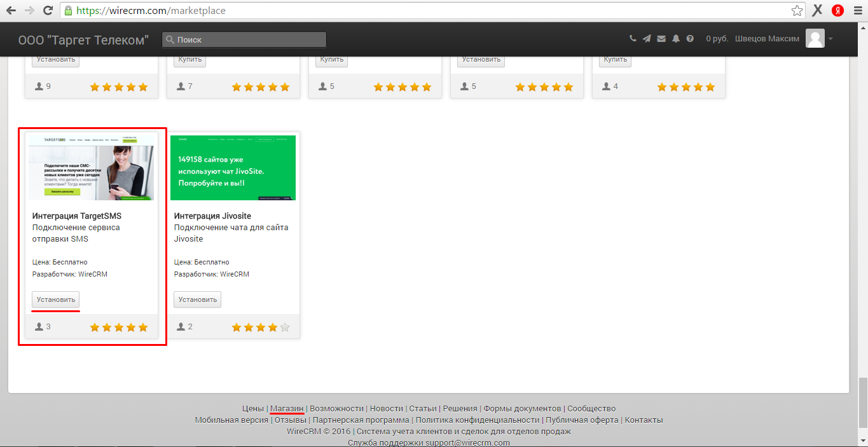Click "Разработчик: WireCRM" under TargetSMS

pyautogui.click(x=70, y=275)
